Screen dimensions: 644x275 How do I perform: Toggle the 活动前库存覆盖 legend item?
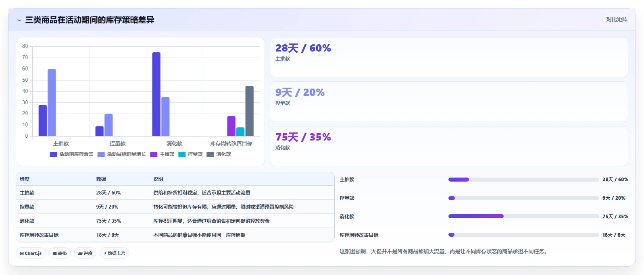72,154
